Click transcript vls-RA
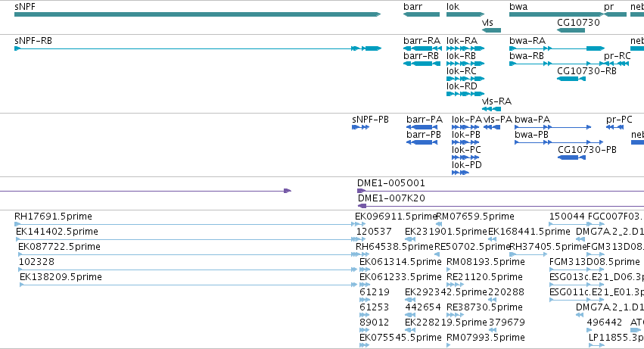Image resolution: width=644 pixels, height=349 pixels. coord(491,109)
